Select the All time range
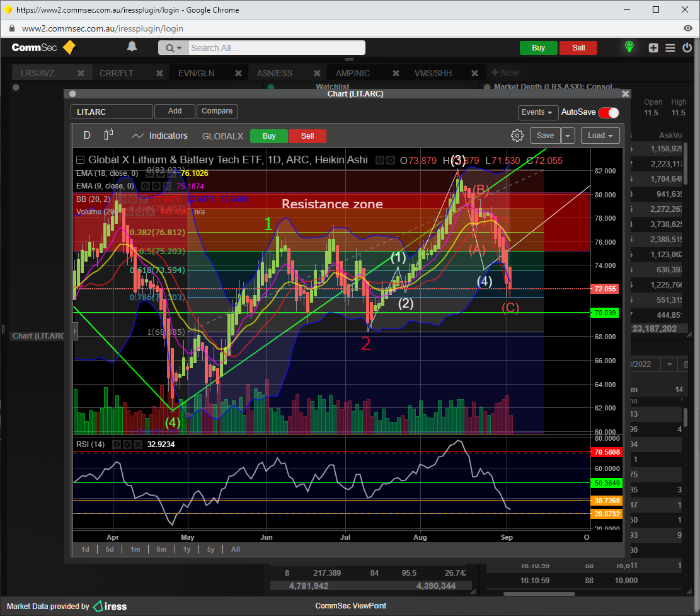 click(236, 549)
